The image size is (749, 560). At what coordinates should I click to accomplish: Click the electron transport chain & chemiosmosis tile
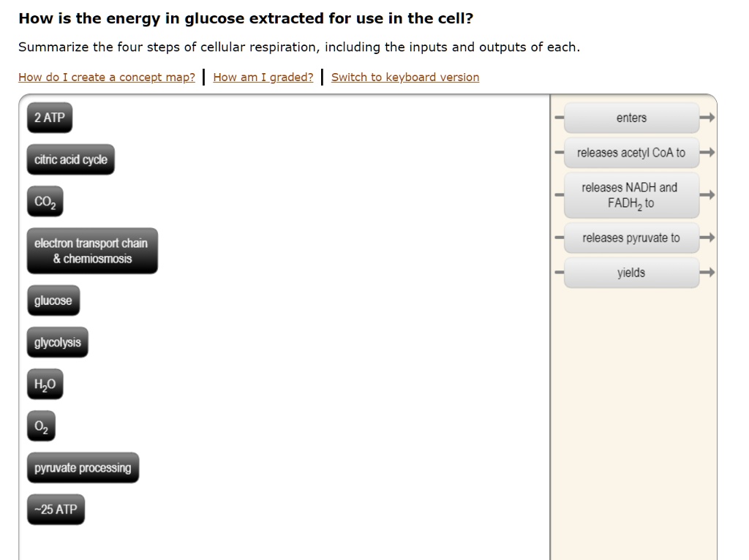pos(91,251)
